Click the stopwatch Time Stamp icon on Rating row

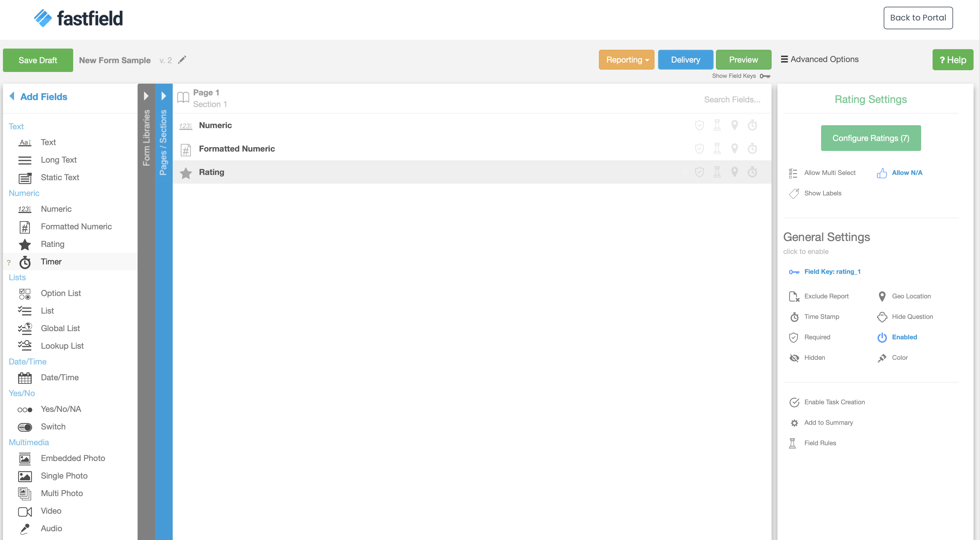(753, 172)
